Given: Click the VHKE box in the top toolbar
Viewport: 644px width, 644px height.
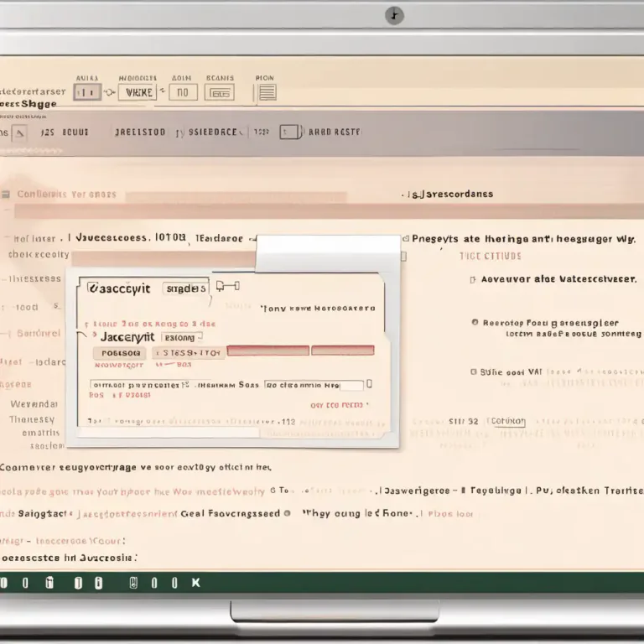Looking at the screenshot, I should pyautogui.click(x=138, y=92).
